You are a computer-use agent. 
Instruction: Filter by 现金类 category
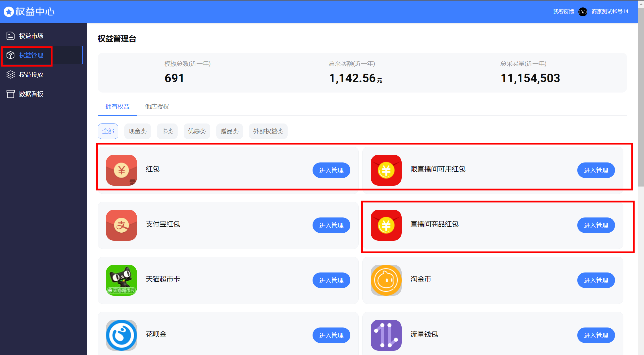tap(138, 131)
